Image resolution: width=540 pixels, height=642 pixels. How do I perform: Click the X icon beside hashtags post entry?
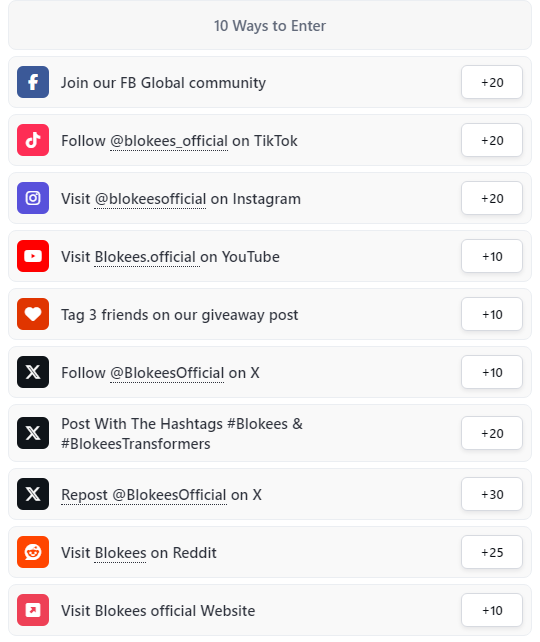tap(33, 433)
